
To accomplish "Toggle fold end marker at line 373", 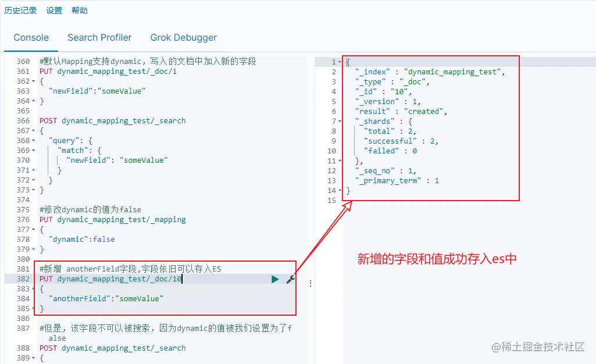I will 34,190.
